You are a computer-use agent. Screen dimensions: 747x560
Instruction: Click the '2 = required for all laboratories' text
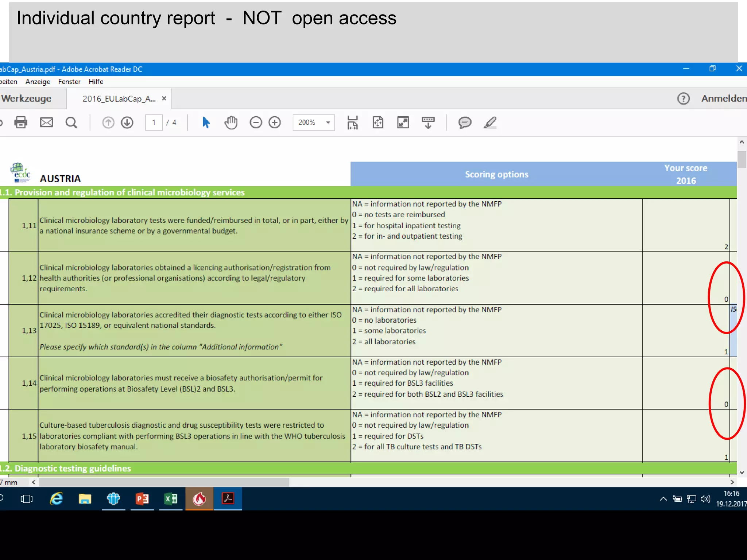point(405,289)
